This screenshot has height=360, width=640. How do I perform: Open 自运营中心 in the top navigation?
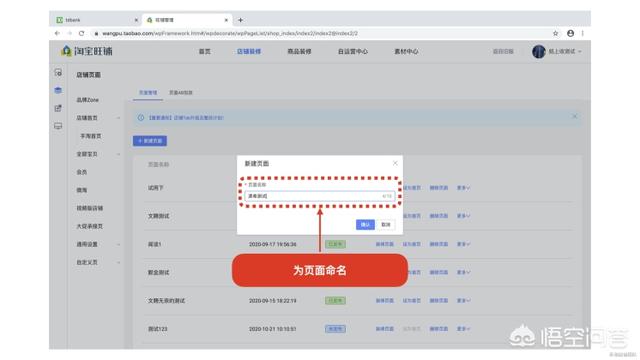point(353,51)
